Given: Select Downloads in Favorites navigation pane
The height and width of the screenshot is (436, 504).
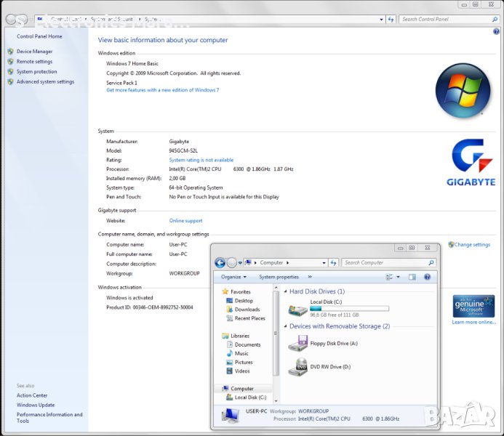Looking at the screenshot, I should pyautogui.click(x=247, y=310).
